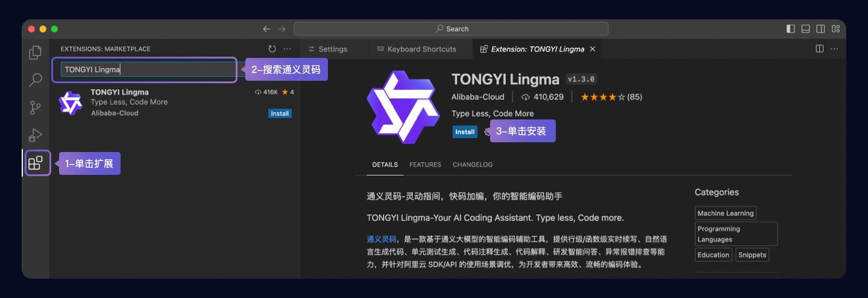The width and height of the screenshot is (868, 298).
Task: Select TONGYI Lingma result title in sidebar
Action: 119,92
